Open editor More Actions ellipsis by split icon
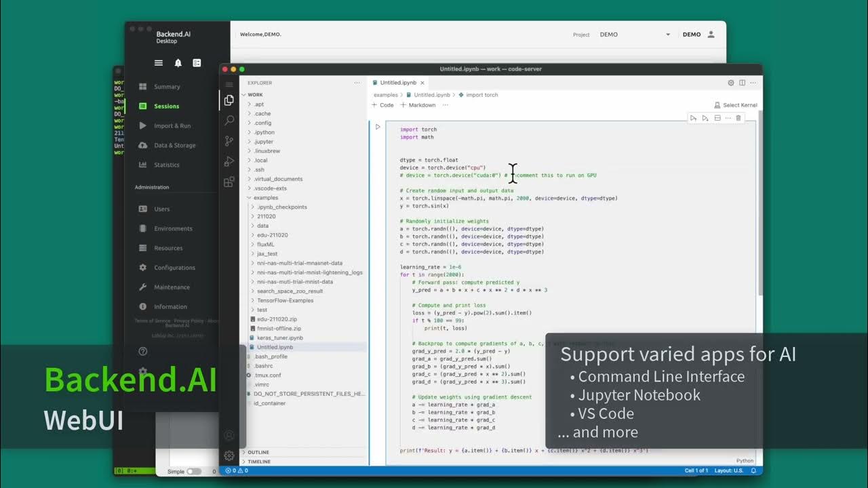The height and width of the screenshot is (488, 868). tap(753, 83)
